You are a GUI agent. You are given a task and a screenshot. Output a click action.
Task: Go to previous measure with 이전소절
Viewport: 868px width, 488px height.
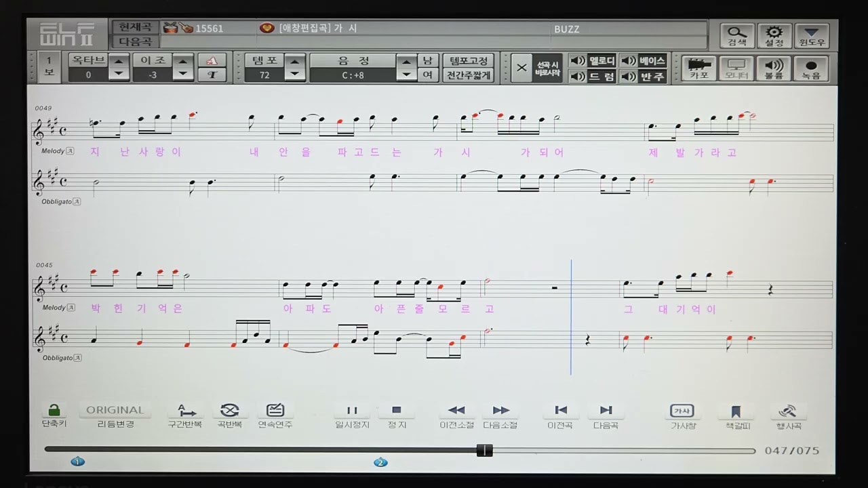[456, 410]
